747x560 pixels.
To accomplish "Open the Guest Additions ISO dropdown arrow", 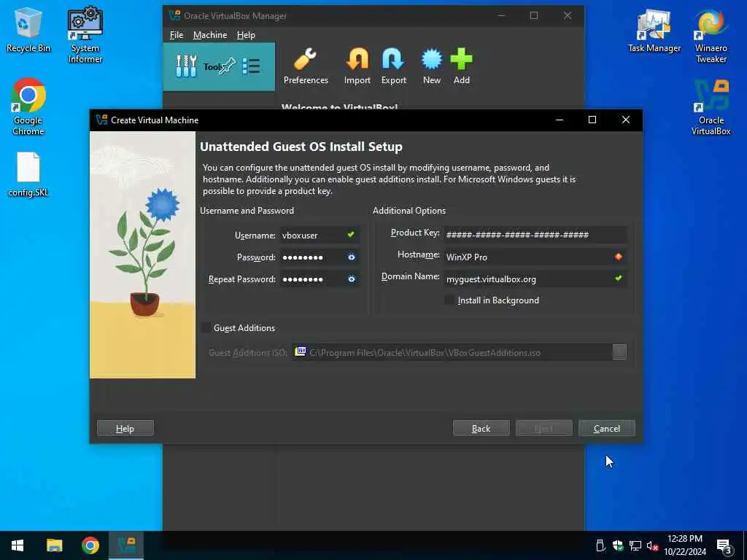I will [x=619, y=352].
